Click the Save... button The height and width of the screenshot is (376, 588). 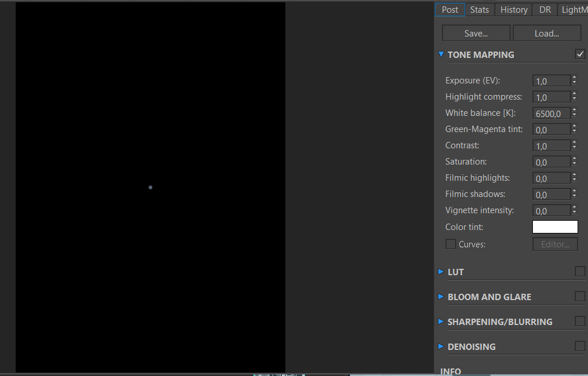point(476,34)
